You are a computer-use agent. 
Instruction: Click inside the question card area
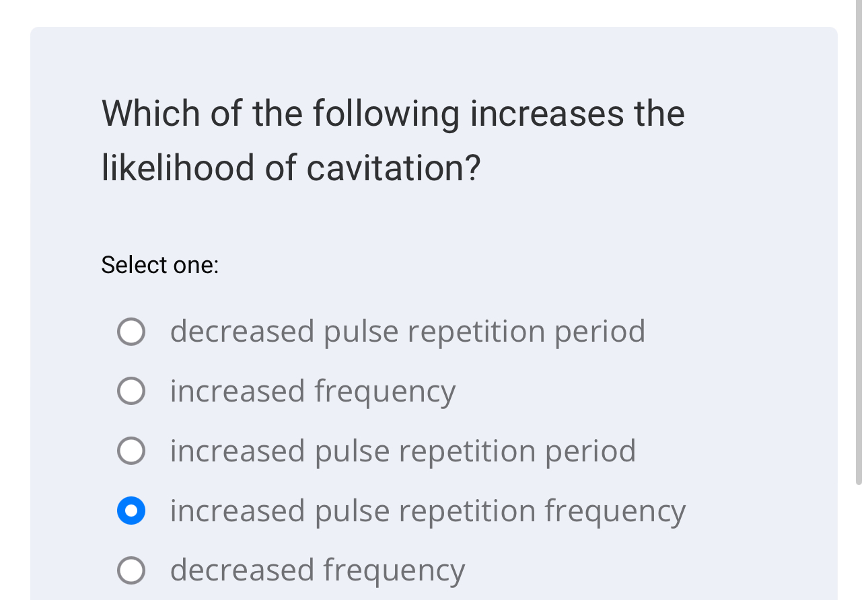pyautogui.click(x=434, y=215)
